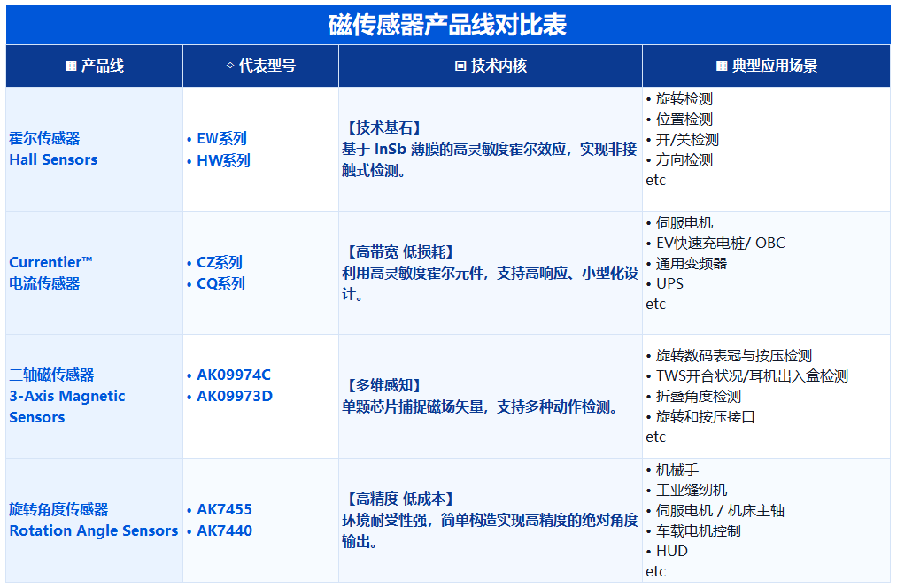Viewport: 897px width, 588px height.
Task: Click the EW系列 model entry
Action: pyautogui.click(x=221, y=138)
